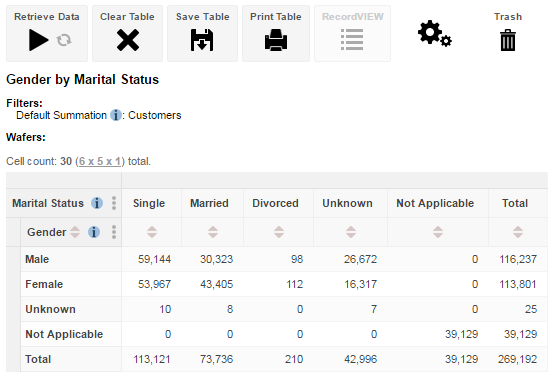The width and height of the screenshot is (559, 378).
Task: Sort the Gender row labels
Action: tap(75, 232)
